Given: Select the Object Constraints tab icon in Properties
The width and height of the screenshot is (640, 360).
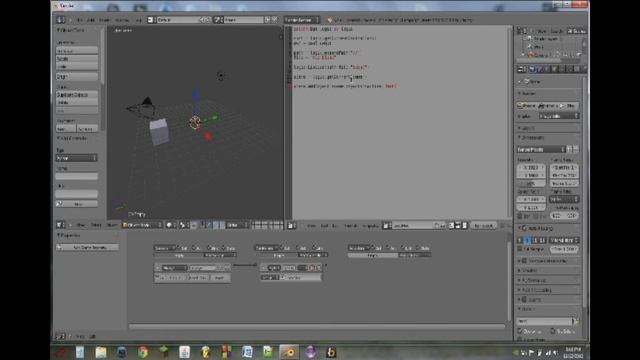Looking at the screenshot, I should coord(562,70).
